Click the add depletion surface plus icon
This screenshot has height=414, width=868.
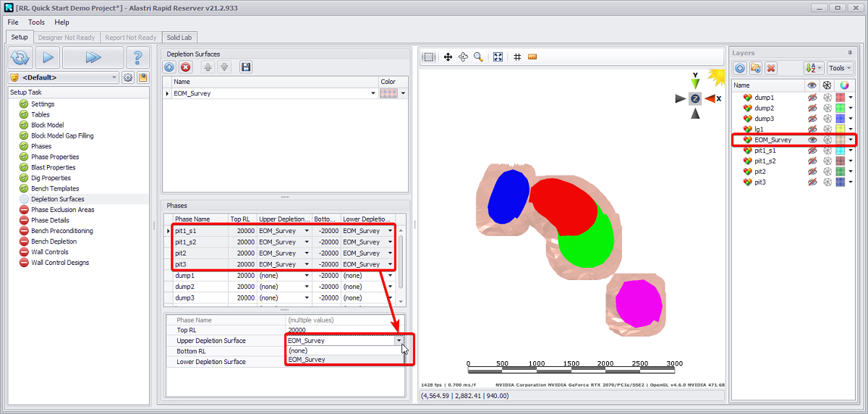[169, 67]
